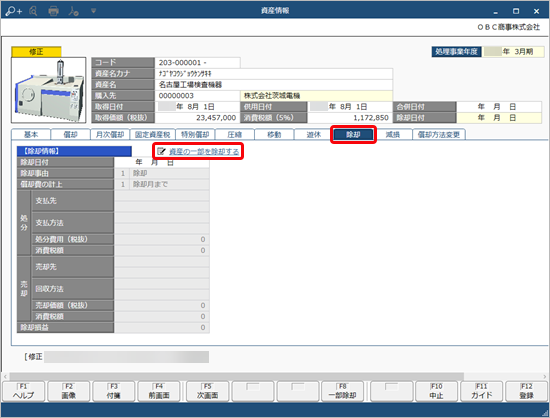The image size is (550, 418).
Task: Click the 支払方法 field
Action: (162, 223)
